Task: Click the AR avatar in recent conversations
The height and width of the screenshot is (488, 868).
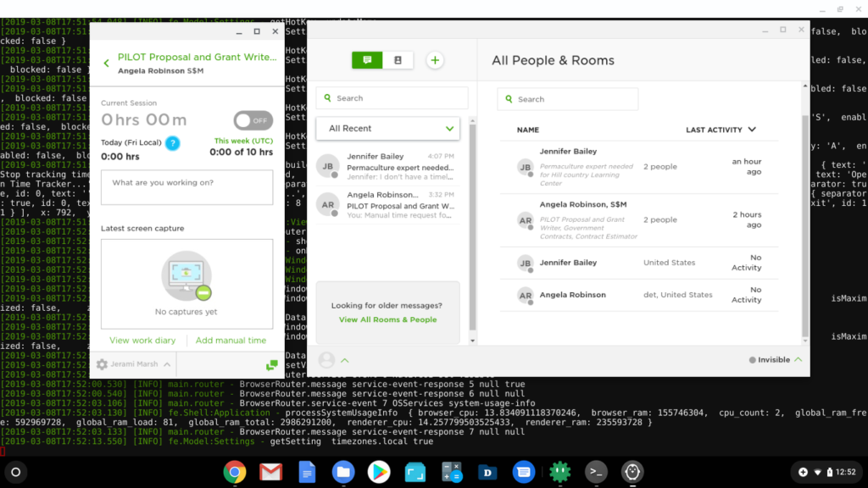Action: (328, 205)
